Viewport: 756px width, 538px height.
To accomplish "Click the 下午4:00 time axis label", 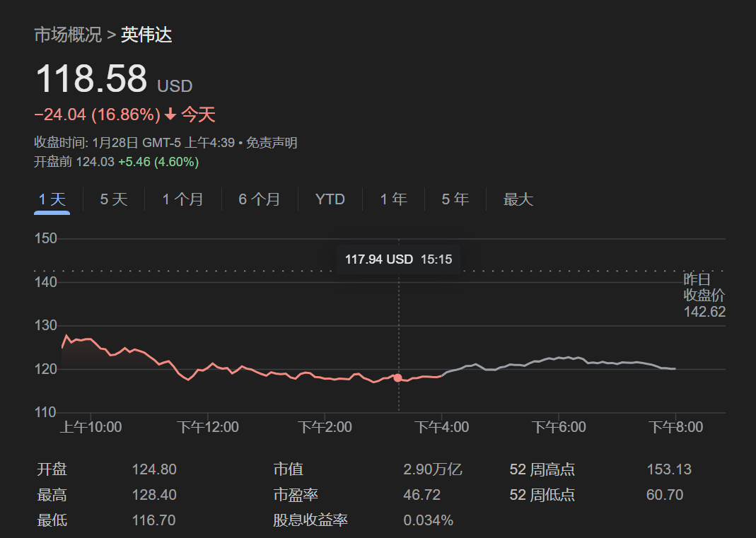I will (441, 426).
